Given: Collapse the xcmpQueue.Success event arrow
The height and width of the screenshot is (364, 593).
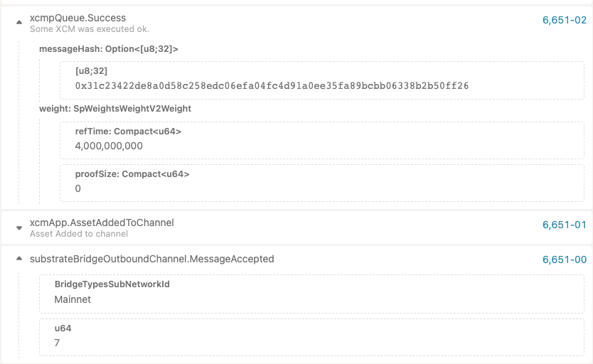Looking at the screenshot, I should coord(19,23).
